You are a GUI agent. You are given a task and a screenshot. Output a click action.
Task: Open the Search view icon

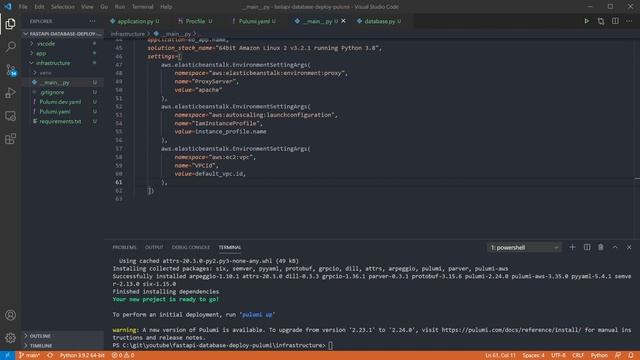10,47
